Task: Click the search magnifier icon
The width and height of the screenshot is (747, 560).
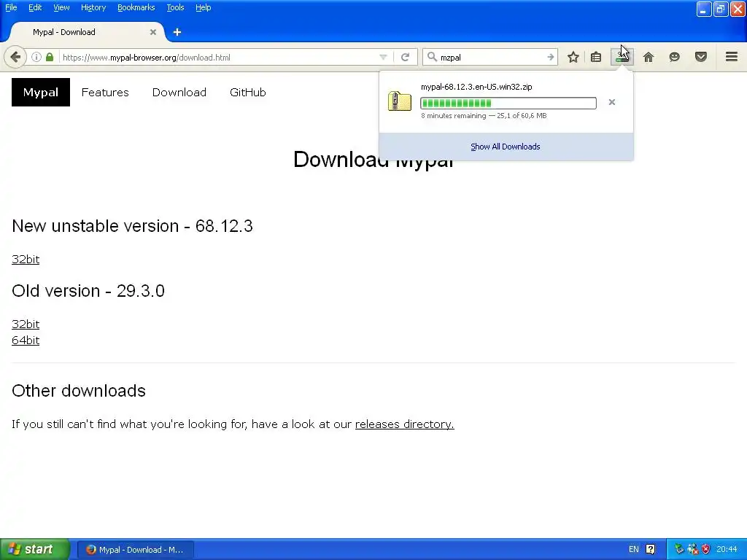Action: (x=432, y=57)
